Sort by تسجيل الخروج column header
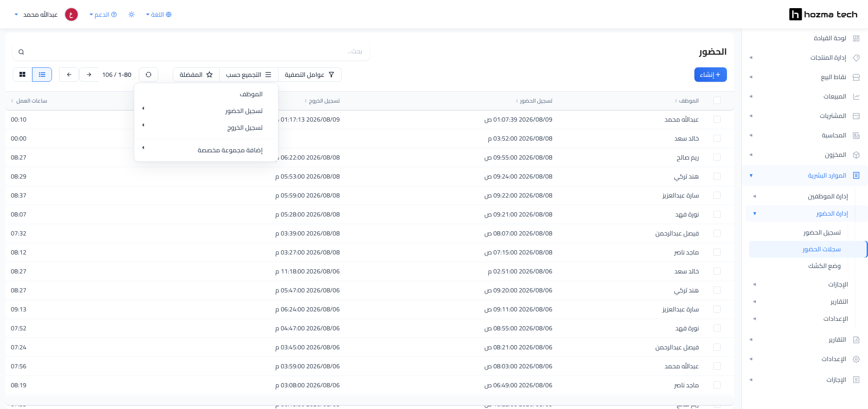This screenshot has width=868, height=409. (x=322, y=101)
